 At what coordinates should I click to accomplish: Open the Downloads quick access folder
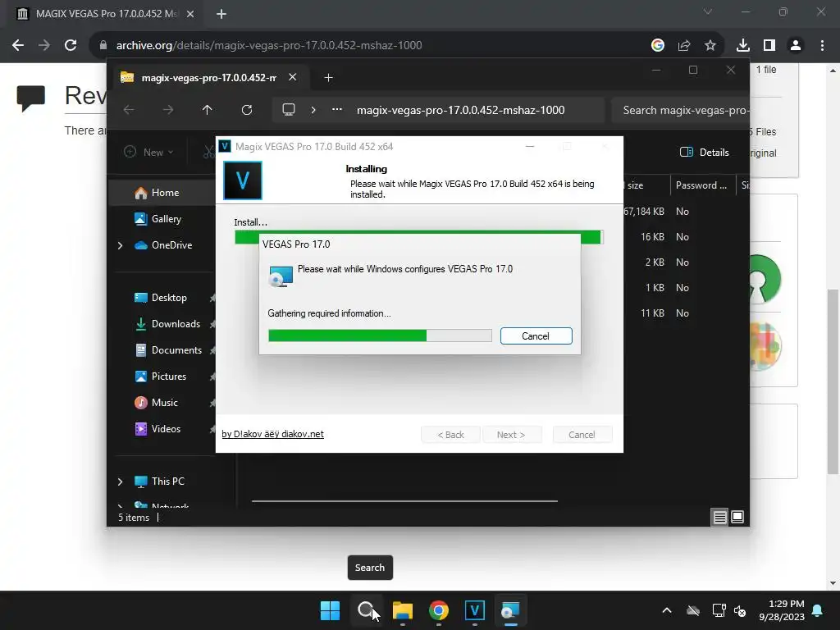176,324
